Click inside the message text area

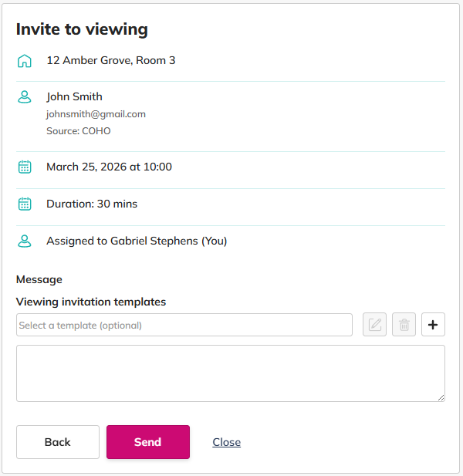230,373
